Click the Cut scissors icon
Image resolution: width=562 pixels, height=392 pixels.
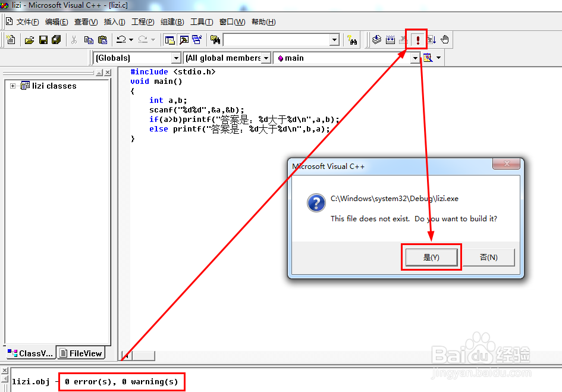tap(74, 40)
